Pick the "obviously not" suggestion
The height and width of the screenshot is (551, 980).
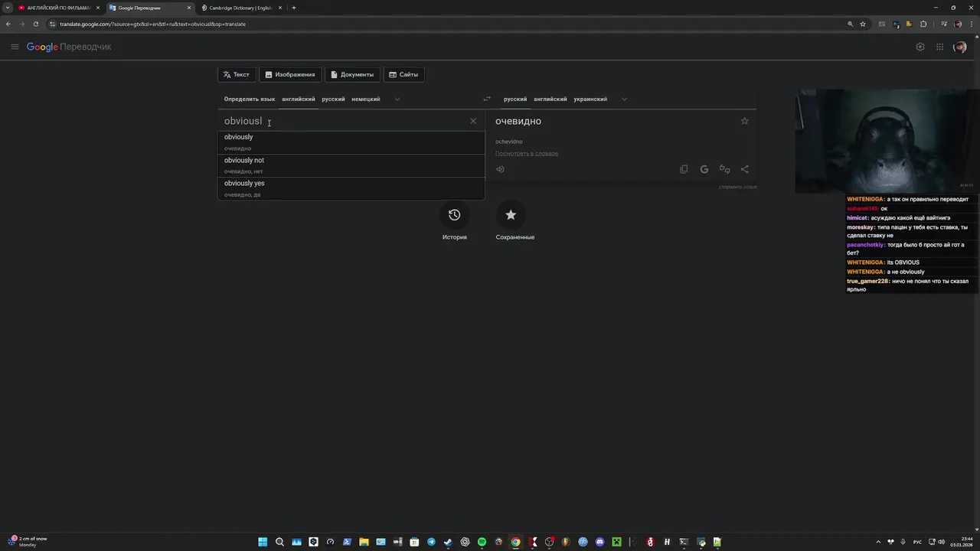coord(351,165)
